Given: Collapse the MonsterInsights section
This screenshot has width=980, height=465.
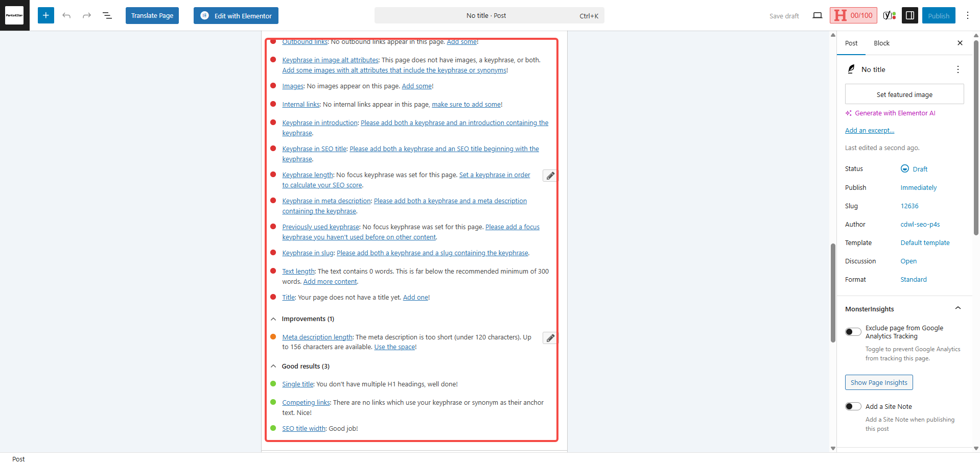Looking at the screenshot, I should pyautogui.click(x=958, y=308).
